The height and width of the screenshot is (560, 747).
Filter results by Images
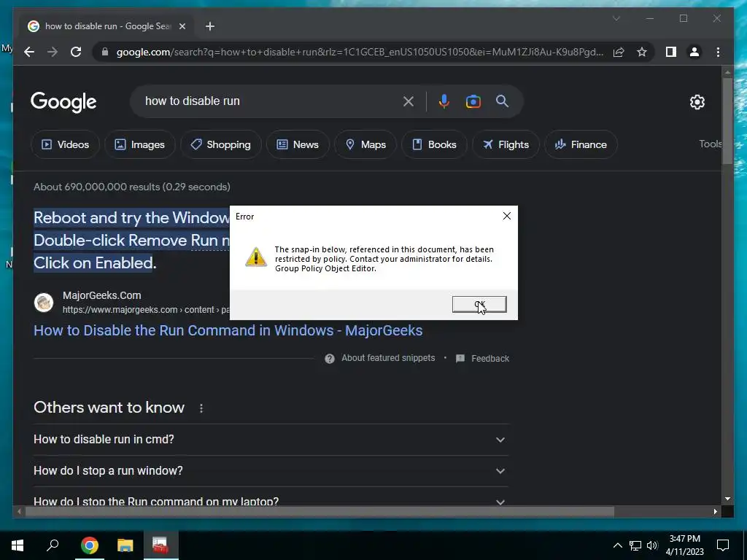pyautogui.click(x=139, y=144)
